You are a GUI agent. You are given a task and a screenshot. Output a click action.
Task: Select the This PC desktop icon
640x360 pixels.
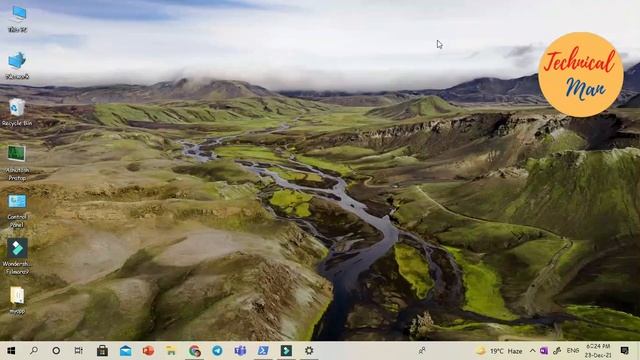coord(18,19)
